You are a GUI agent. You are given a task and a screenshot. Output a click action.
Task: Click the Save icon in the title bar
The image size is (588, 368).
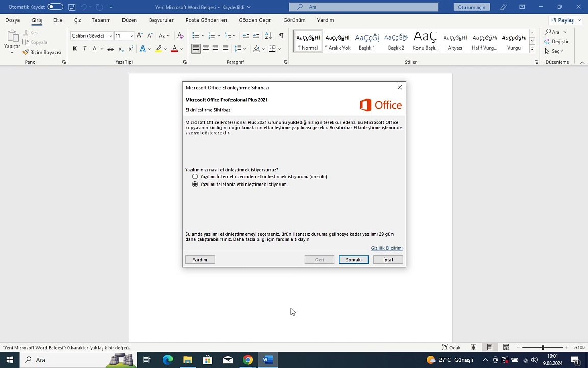pos(71,7)
